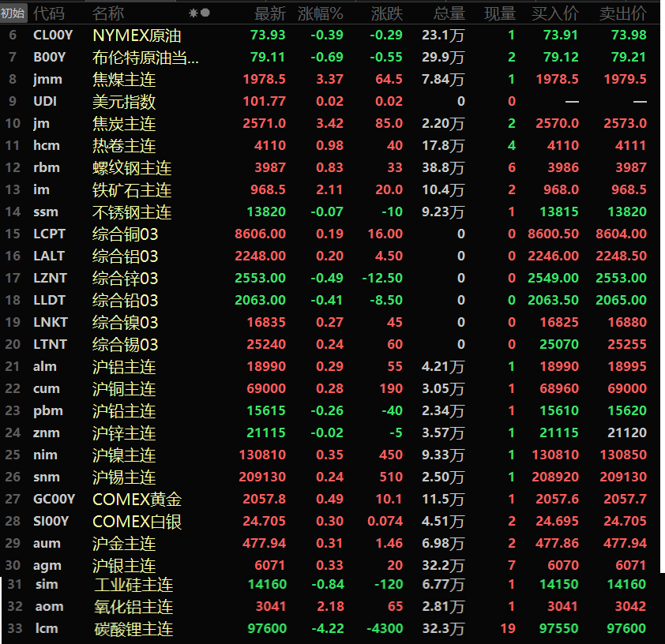Open the 布伦特原油 contract row
The width and height of the screenshot is (665, 644).
(x=145, y=58)
